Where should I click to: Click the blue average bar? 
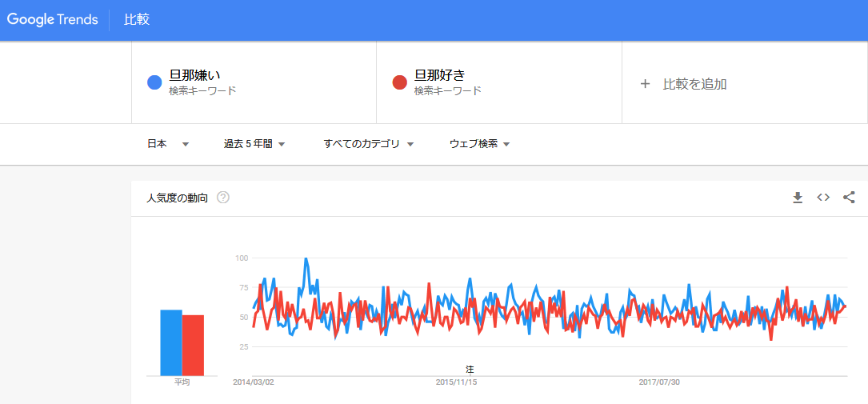(171, 342)
